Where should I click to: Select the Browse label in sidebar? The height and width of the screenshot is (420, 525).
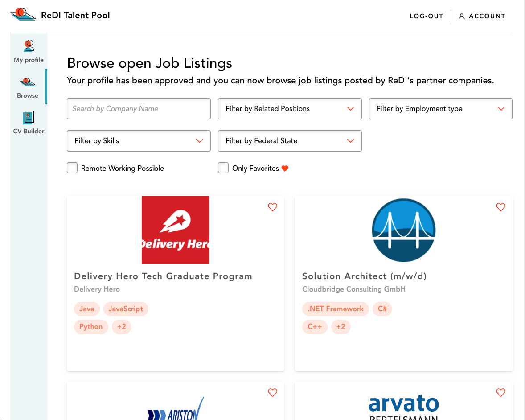(x=28, y=95)
